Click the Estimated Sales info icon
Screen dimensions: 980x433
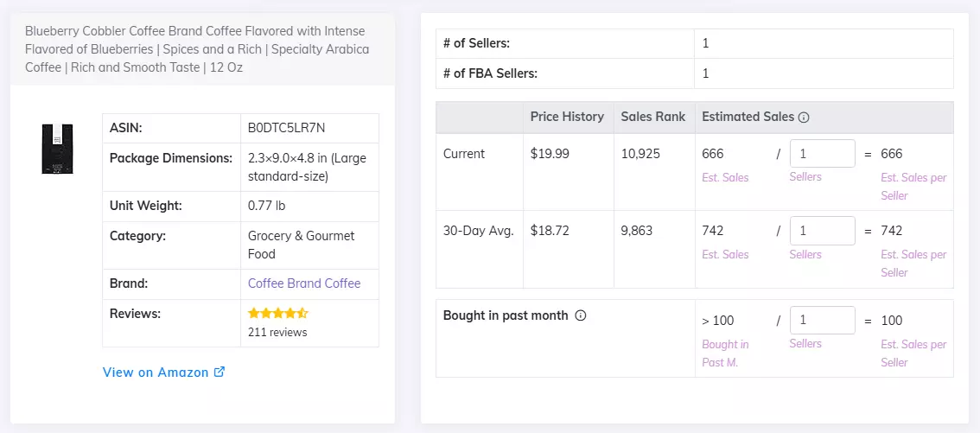(x=804, y=118)
